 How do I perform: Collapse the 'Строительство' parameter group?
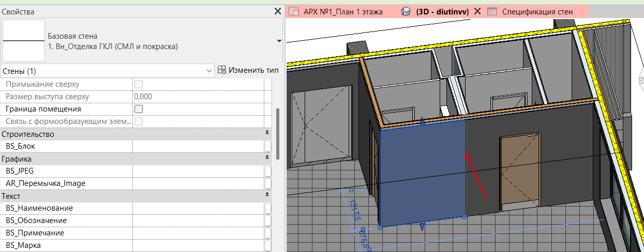pos(267,134)
